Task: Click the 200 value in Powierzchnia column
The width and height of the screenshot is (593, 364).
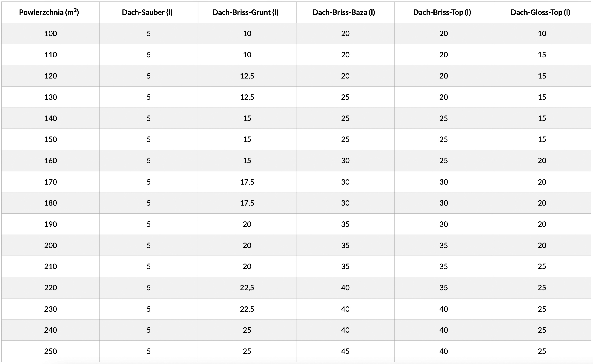Action: 51,245
